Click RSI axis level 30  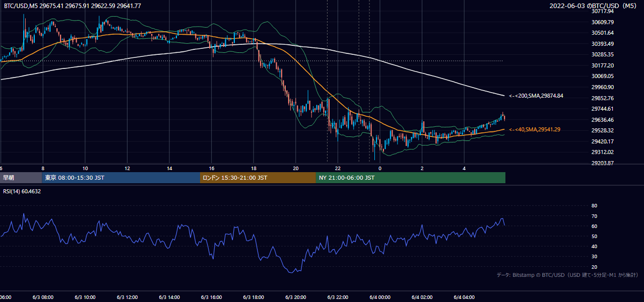coord(594,257)
